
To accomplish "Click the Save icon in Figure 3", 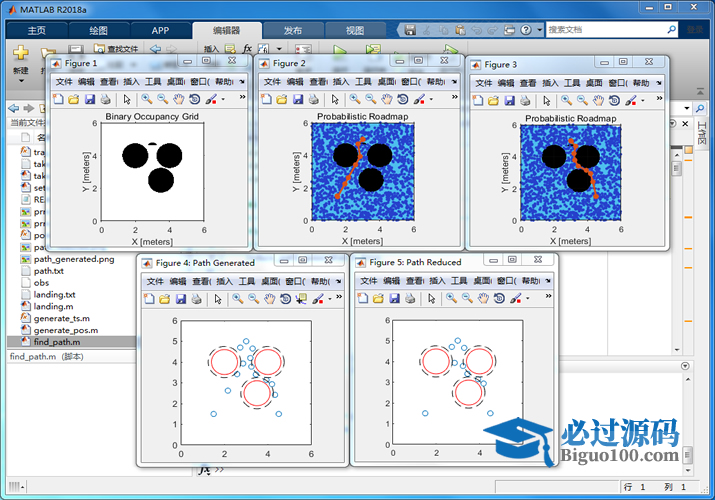I will [x=506, y=99].
